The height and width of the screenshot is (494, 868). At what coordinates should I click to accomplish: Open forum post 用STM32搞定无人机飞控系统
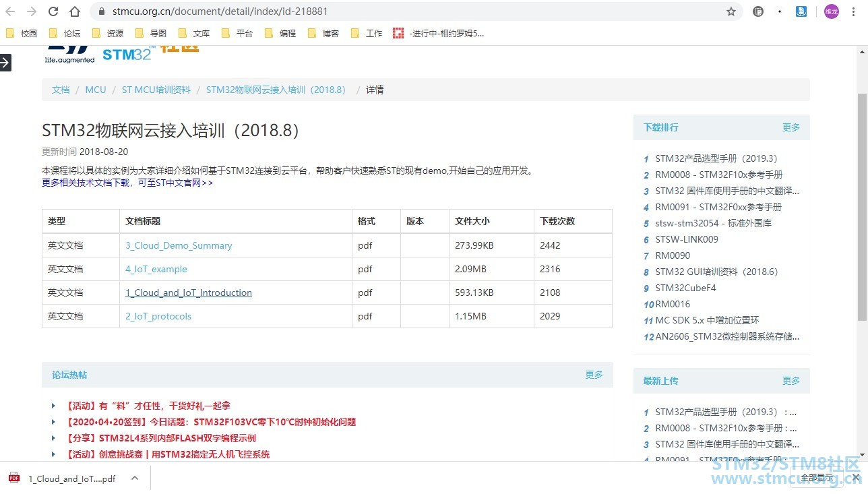click(167, 454)
